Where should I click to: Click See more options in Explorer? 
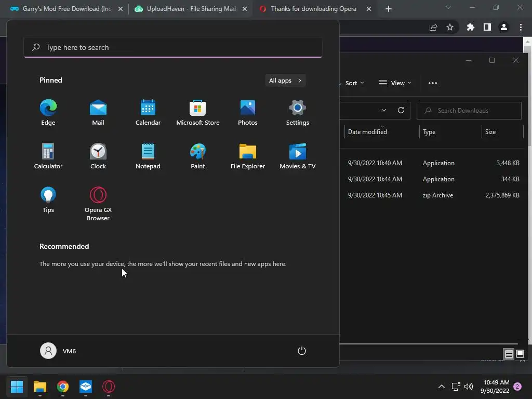pyautogui.click(x=433, y=83)
